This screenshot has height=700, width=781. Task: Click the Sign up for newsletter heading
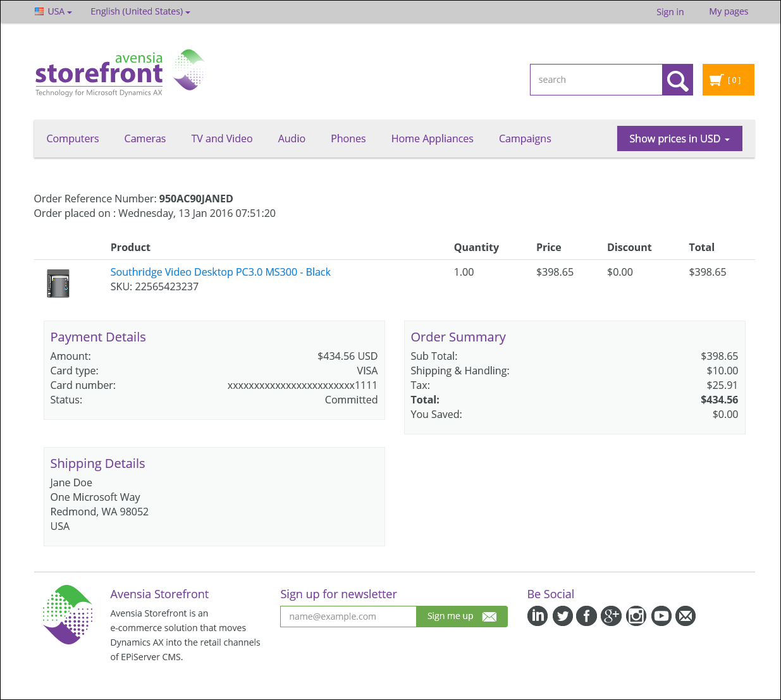(x=338, y=594)
